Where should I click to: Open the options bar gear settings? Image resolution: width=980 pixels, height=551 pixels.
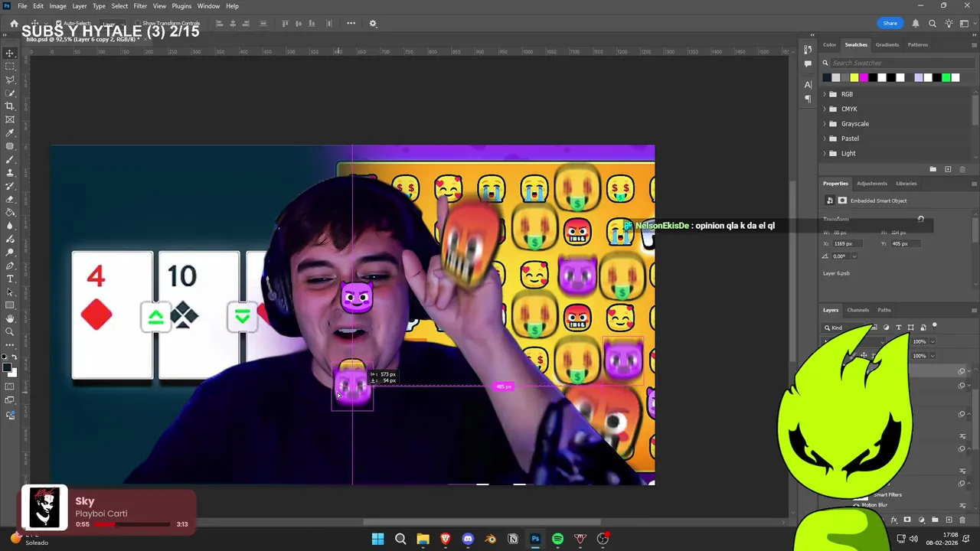point(373,23)
